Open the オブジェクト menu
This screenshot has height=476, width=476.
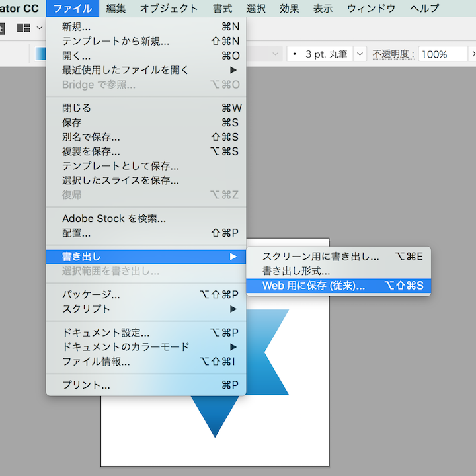169,8
